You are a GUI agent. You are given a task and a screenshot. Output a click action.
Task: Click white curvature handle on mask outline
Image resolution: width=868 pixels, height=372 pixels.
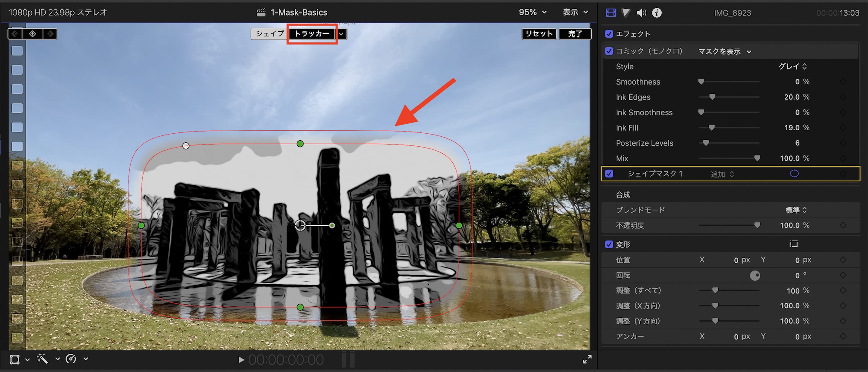pos(186,146)
